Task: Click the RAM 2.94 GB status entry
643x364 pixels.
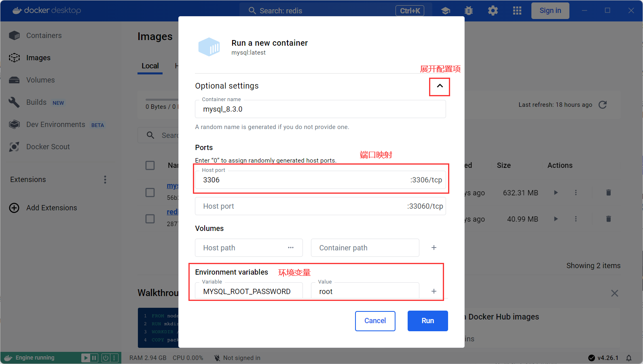Action: (148, 358)
